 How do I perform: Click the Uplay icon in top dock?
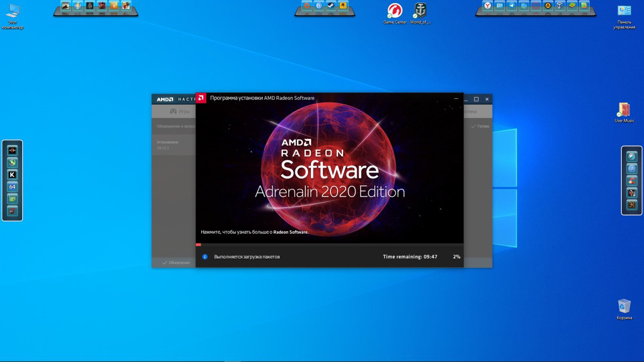pos(318,6)
